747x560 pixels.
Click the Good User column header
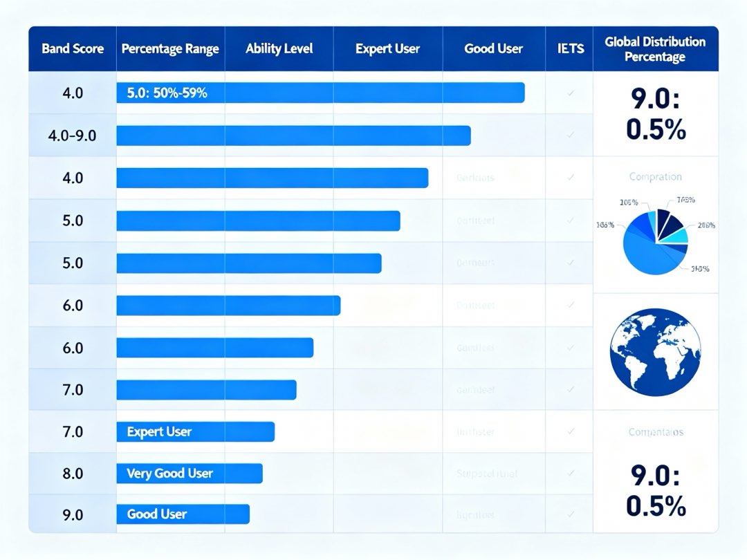(493, 49)
